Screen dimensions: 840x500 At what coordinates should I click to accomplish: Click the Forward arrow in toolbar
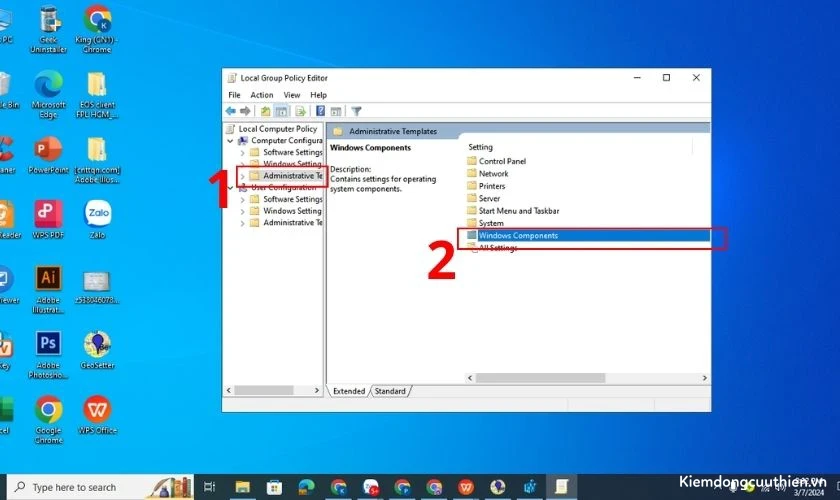(245, 111)
